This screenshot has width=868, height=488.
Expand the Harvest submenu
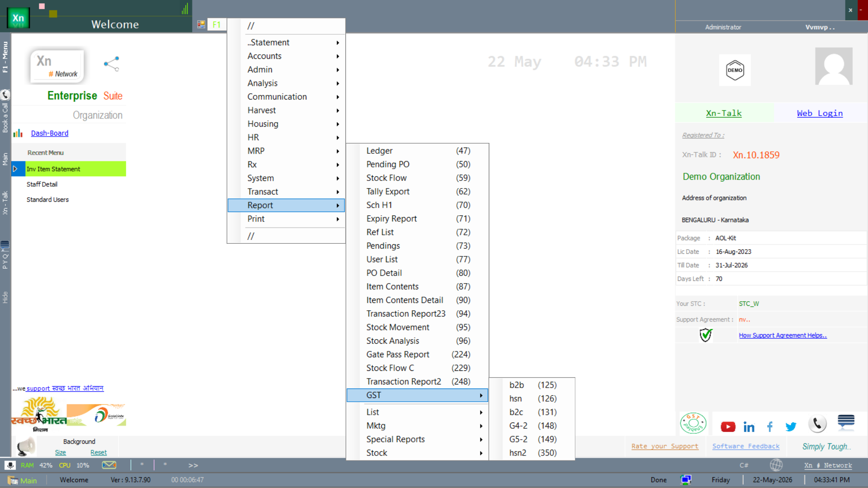point(286,110)
